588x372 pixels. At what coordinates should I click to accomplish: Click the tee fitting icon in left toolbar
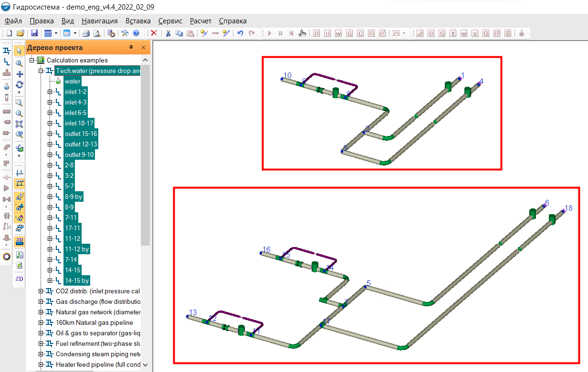pyautogui.click(x=7, y=73)
